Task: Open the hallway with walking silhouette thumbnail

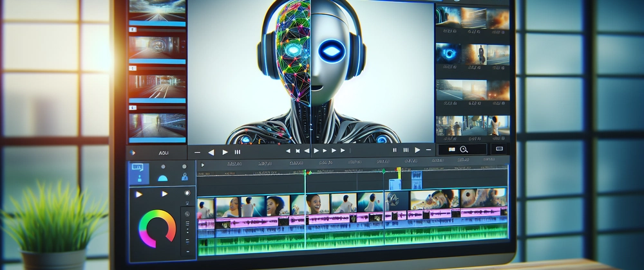Action: [x=157, y=125]
